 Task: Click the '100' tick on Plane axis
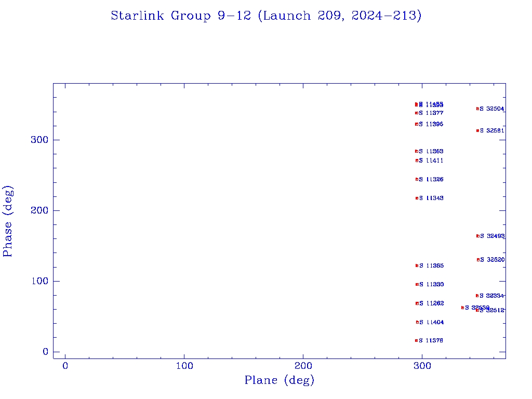tap(184, 366)
